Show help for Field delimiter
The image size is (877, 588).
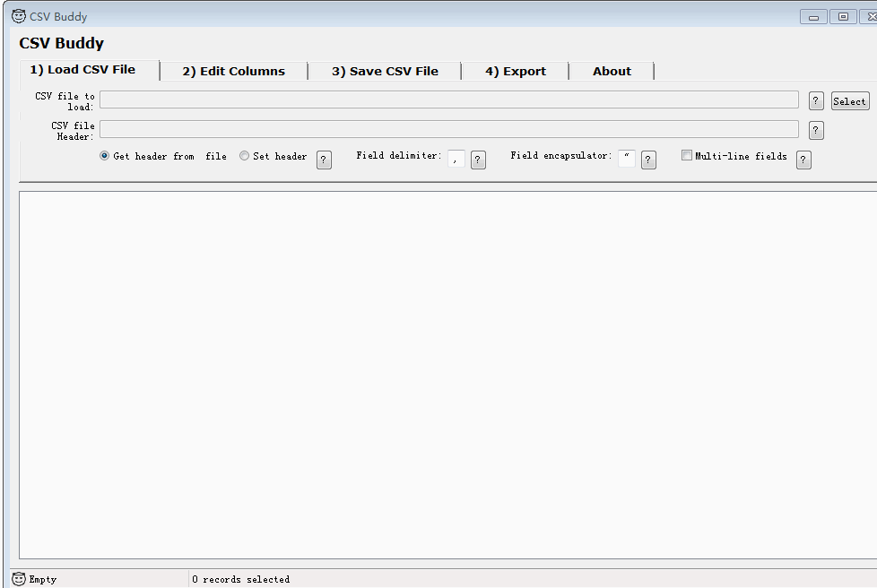click(x=478, y=160)
